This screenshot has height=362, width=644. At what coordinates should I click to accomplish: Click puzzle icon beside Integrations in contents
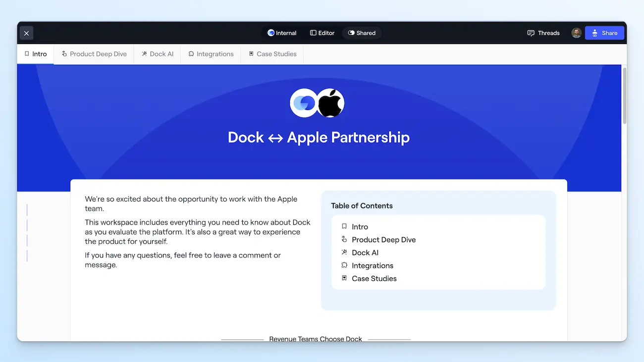tap(344, 265)
